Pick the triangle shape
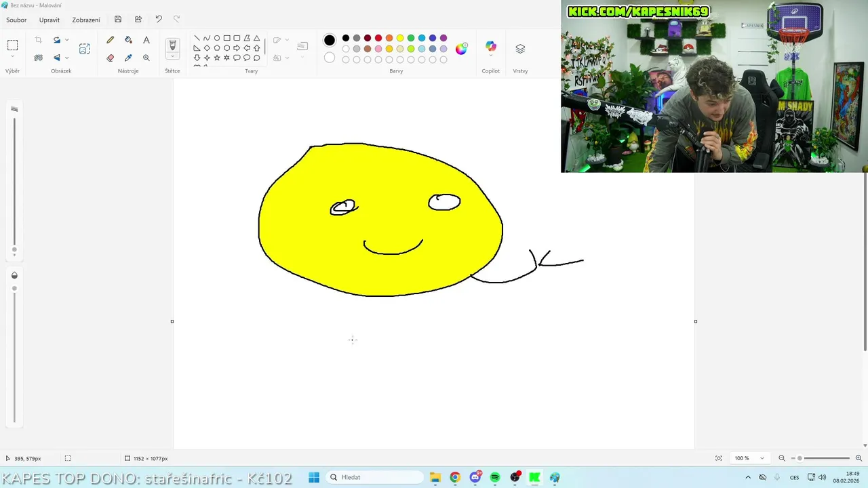Image resolution: width=868 pixels, height=488 pixels. pos(256,38)
